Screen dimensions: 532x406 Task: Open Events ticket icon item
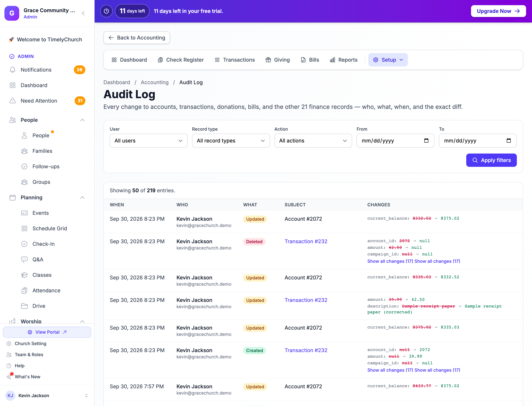24,213
